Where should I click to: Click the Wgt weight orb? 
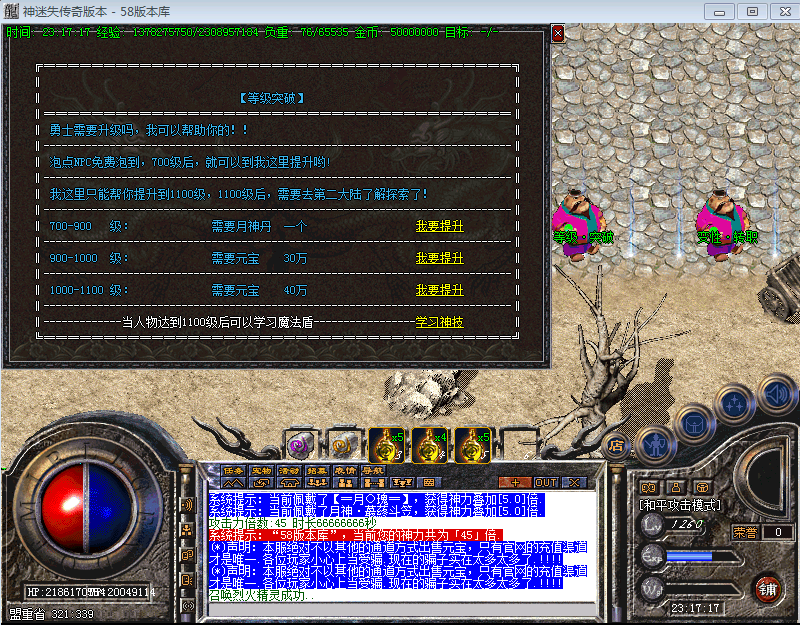tap(652, 589)
